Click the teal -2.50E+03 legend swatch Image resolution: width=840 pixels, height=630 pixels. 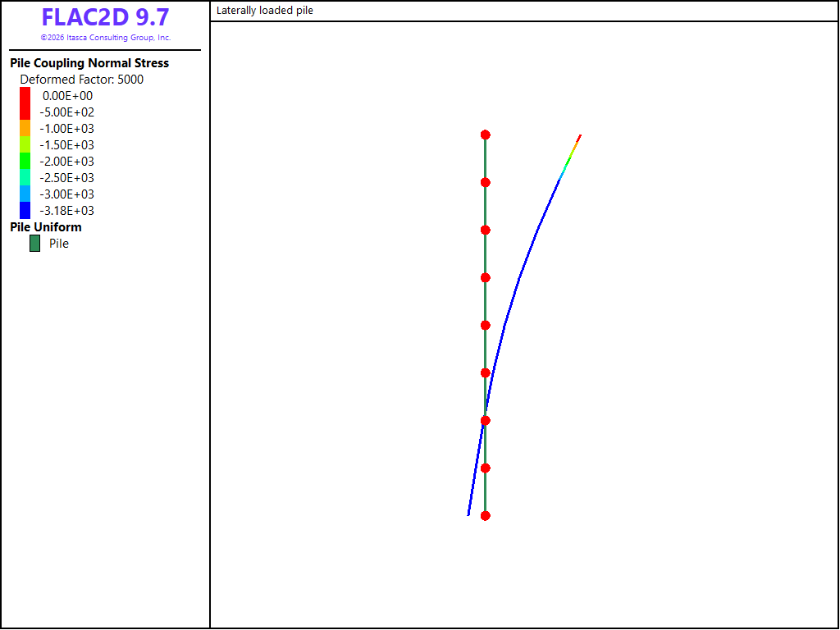[x=25, y=177]
